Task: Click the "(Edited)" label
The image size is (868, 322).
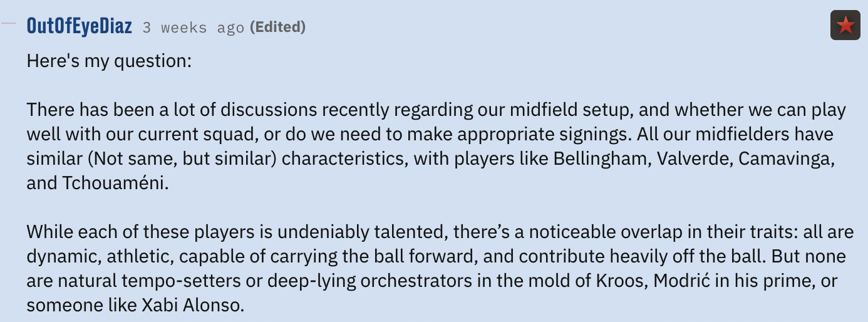Action: tap(277, 27)
